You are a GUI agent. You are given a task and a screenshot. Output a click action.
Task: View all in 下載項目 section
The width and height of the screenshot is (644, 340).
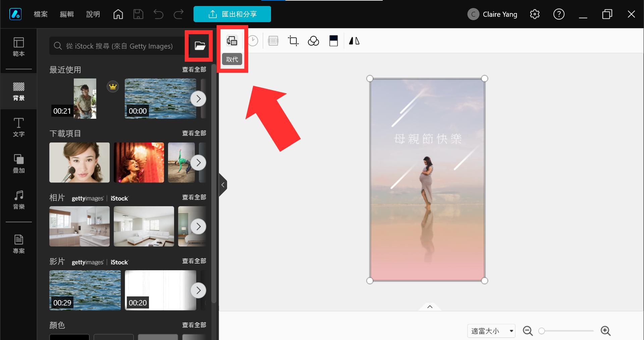coord(194,133)
